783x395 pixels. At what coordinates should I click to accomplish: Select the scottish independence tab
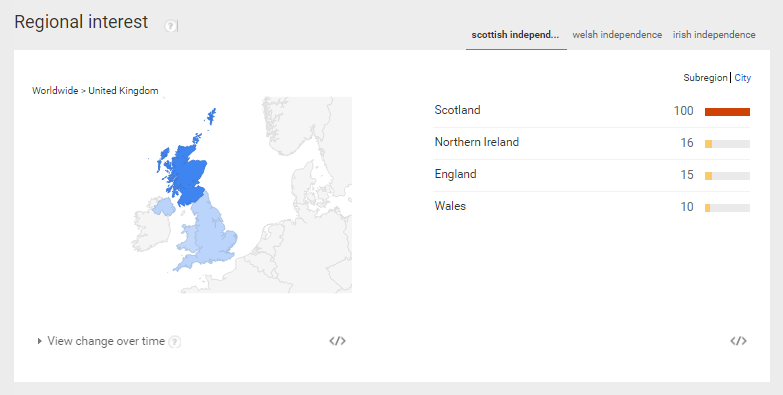515,34
